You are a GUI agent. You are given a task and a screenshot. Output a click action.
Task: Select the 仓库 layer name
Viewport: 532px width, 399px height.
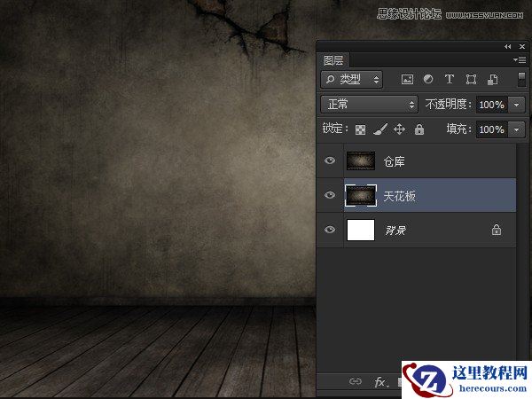coord(394,161)
